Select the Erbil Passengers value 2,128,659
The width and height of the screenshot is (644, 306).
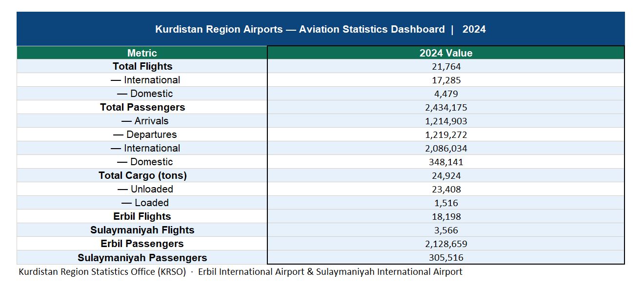pos(445,244)
